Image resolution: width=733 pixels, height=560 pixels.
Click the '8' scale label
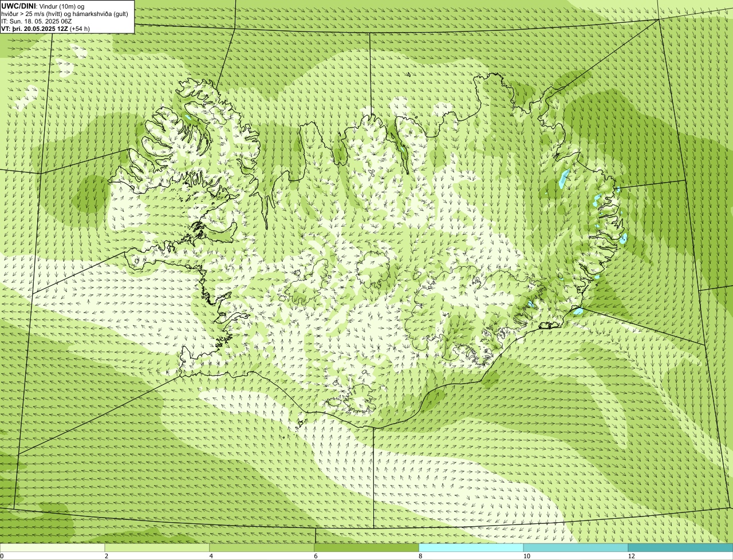420,556
